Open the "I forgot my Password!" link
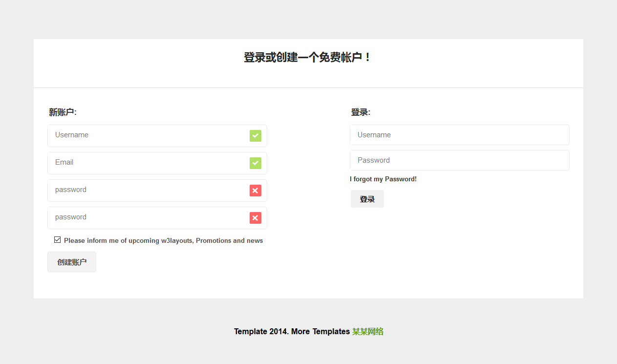 point(383,179)
